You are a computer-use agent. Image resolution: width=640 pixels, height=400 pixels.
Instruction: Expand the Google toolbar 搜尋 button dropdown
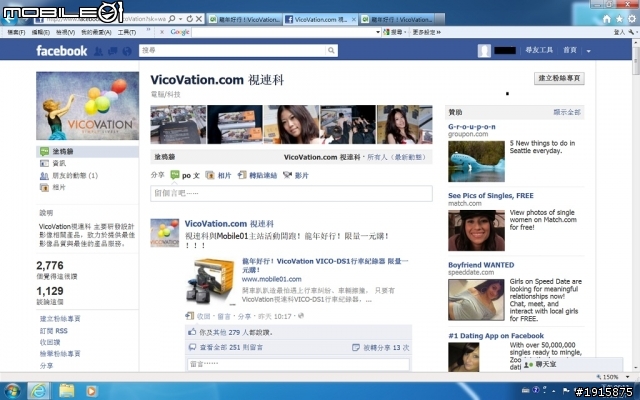405,32
